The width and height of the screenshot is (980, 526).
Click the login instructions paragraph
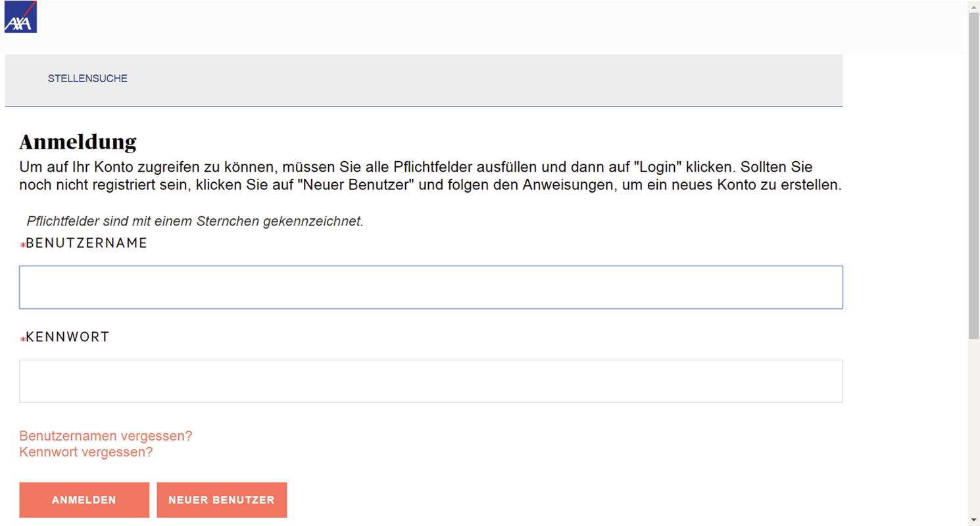coord(430,176)
